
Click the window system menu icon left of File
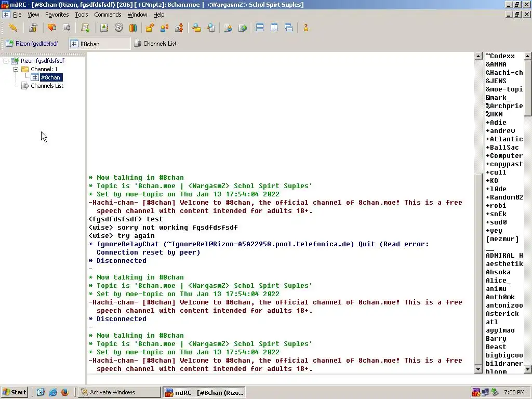coord(6,15)
